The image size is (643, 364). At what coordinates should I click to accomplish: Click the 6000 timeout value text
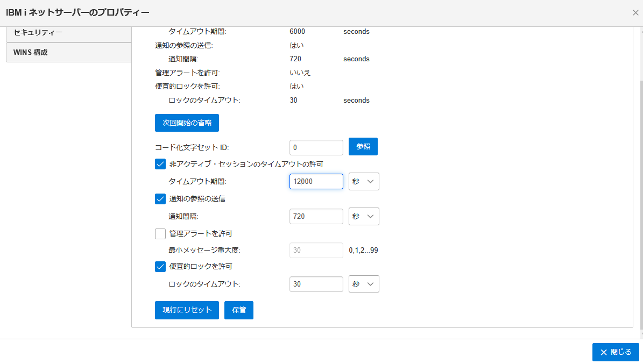[298, 32]
